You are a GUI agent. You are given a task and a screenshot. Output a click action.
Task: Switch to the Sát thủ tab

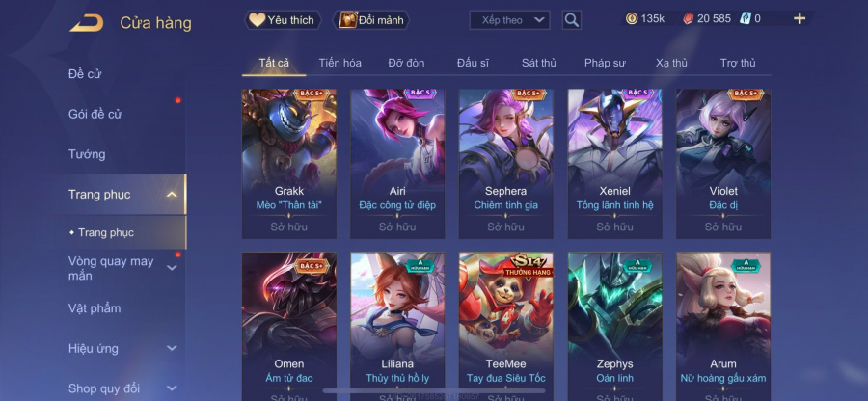(x=538, y=63)
